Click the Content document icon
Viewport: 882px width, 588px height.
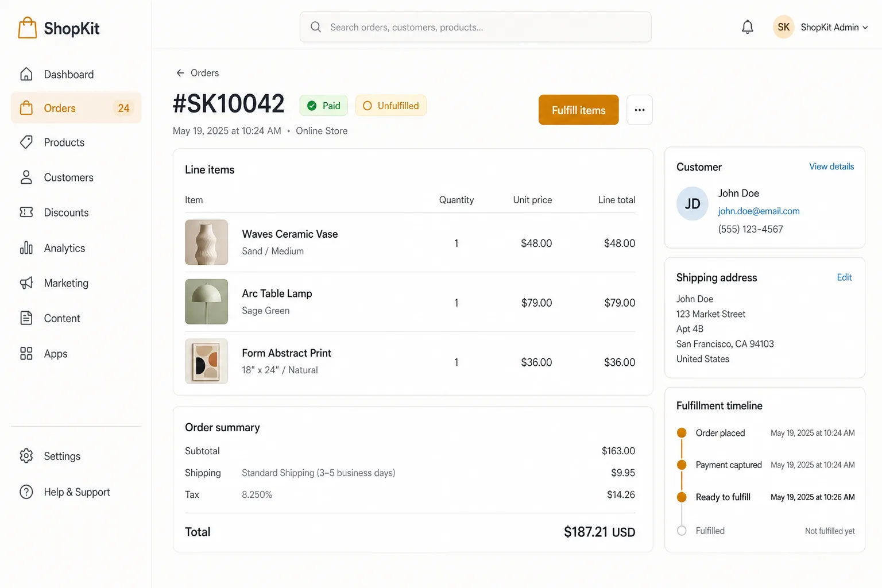tap(26, 318)
